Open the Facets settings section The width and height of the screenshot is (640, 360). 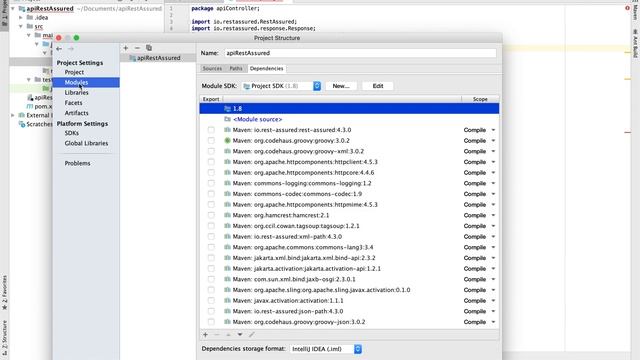pyautogui.click(x=73, y=103)
